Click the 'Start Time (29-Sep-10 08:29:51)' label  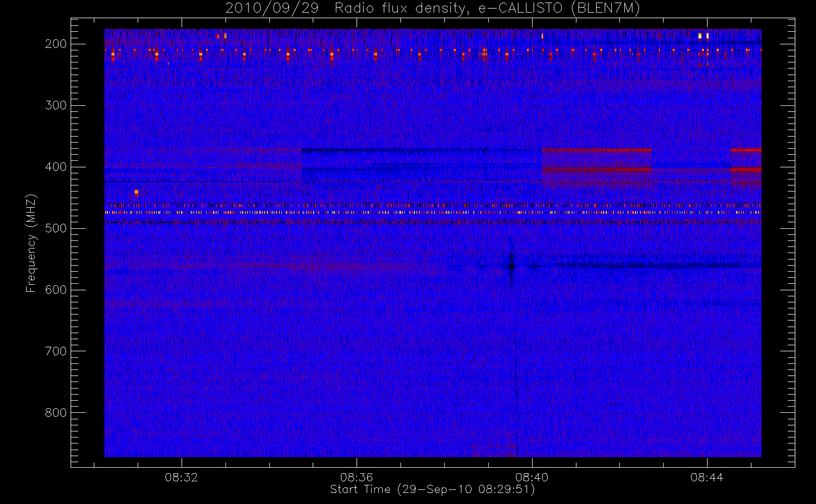pos(432,489)
